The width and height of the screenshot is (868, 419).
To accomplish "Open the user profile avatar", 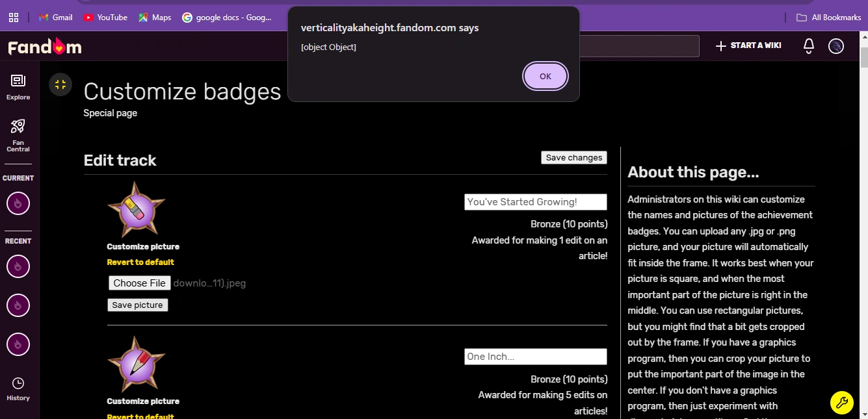I will [x=836, y=46].
